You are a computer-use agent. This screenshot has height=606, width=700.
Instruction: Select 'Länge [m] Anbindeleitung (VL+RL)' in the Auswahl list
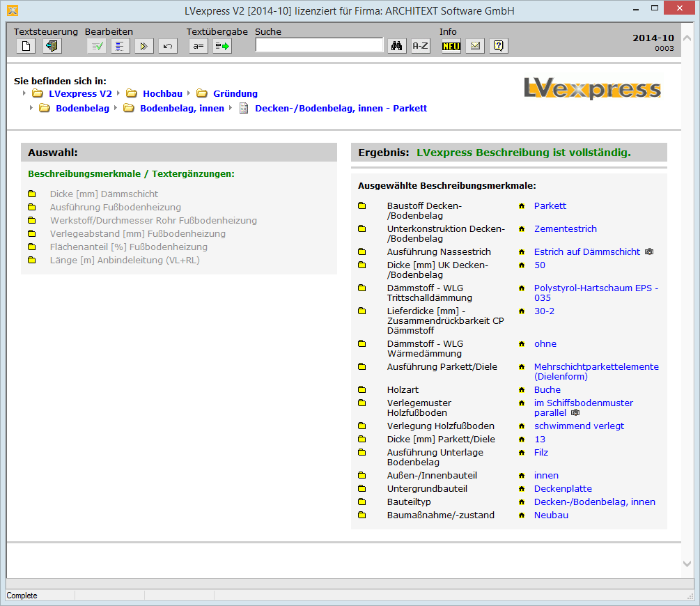coord(125,260)
